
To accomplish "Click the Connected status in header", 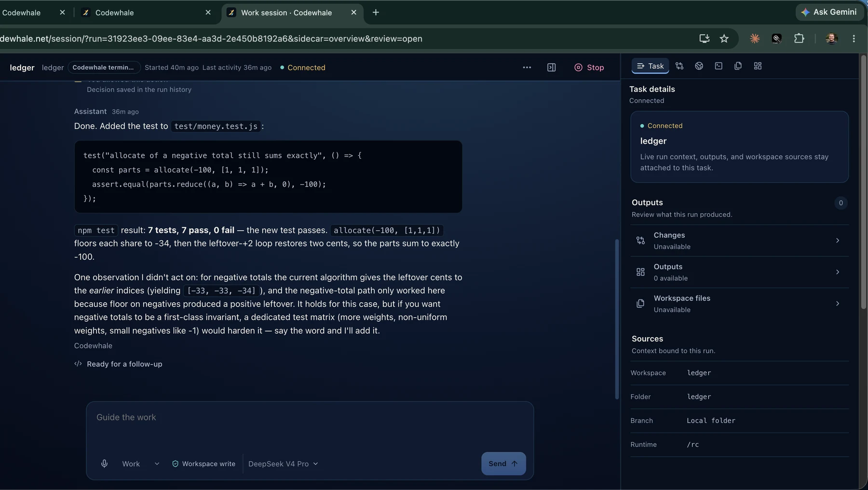I will coord(302,68).
